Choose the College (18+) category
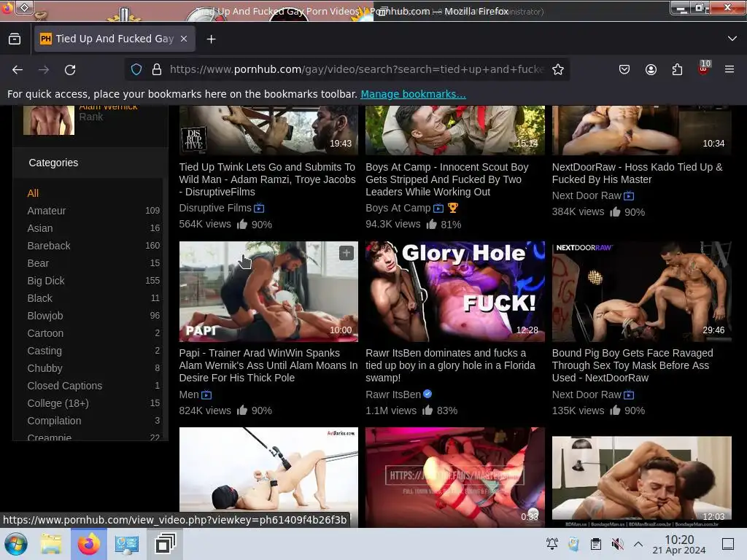The width and height of the screenshot is (747, 560). click(58, 403)
